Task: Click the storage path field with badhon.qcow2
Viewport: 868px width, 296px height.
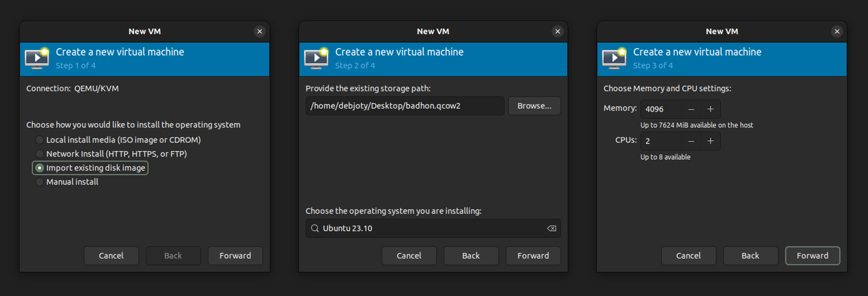Action: 405,106
